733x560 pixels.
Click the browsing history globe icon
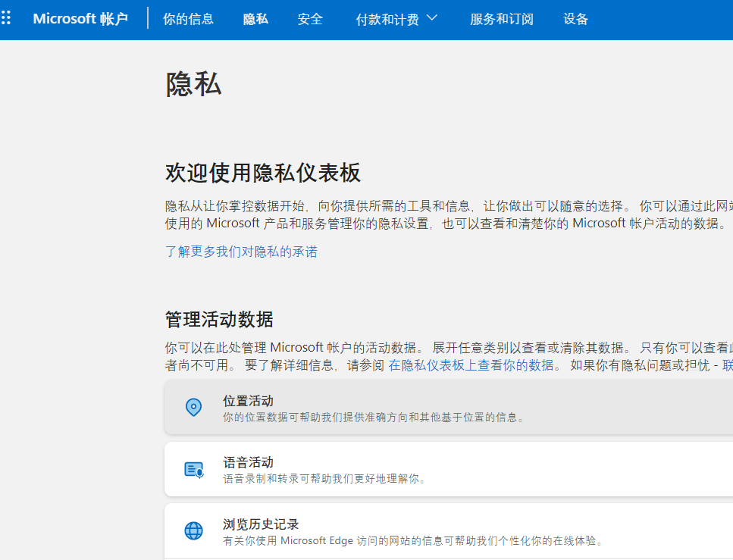click(194, 530)
